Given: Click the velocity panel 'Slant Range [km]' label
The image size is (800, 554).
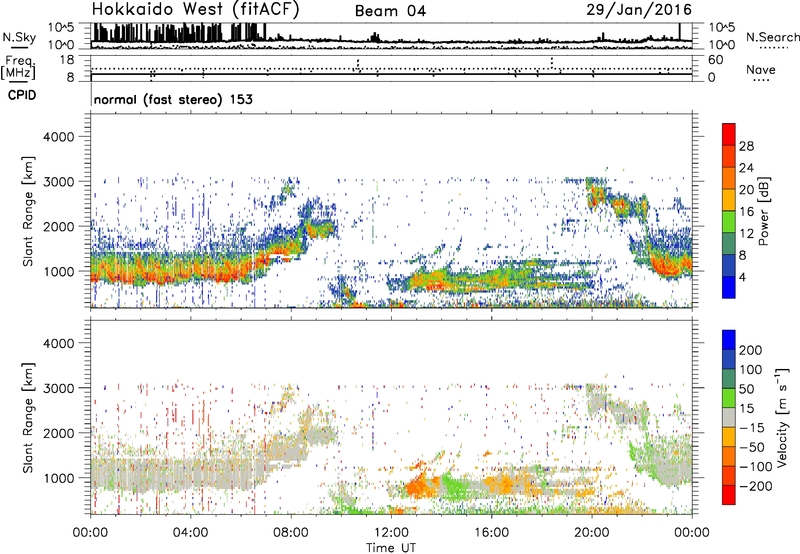Looking at the screenshot, I should tap(28, 417).
